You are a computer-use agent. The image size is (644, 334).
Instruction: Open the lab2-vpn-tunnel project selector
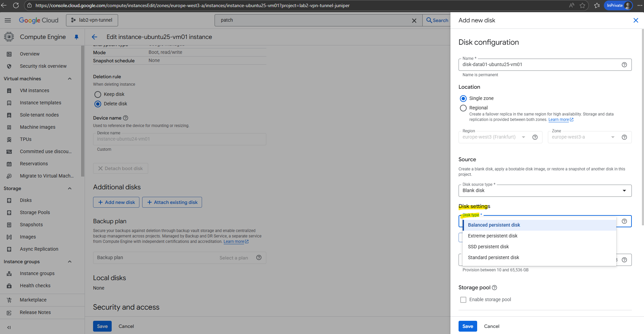(92, 20)
